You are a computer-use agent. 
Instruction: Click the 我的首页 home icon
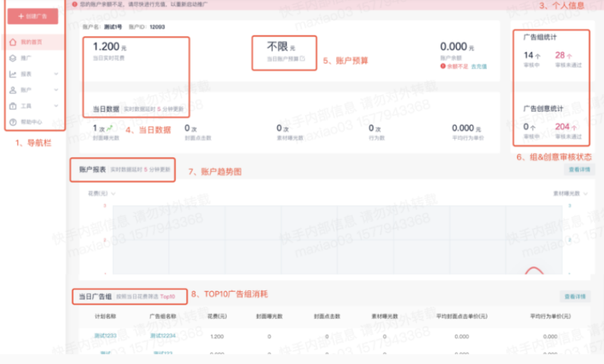click(13, 42)
